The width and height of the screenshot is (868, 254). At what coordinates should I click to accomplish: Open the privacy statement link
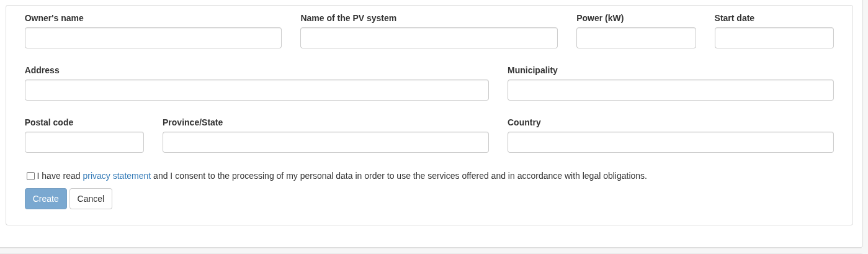pyautogui.click(x=117, y=176)
